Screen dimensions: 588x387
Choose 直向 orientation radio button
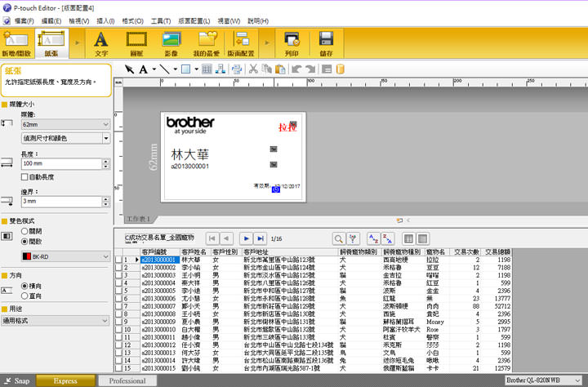coord(24,295)
